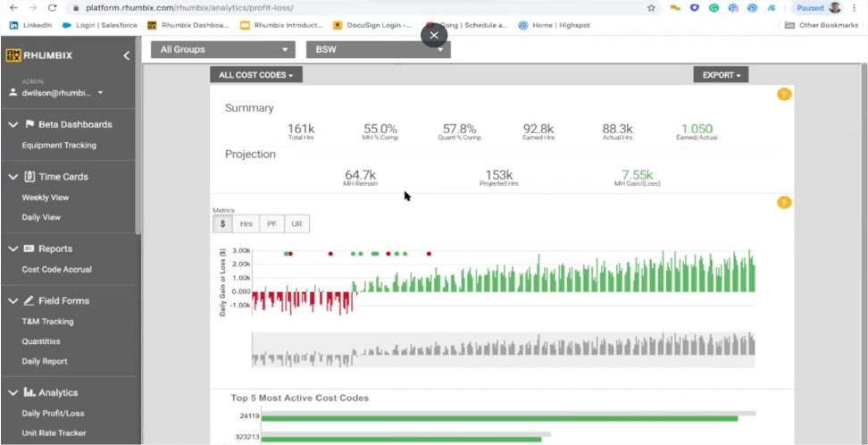Image resolution: width=868 pixels, height=445 pixels.
Task: Select the UR metric toggle
Action: pos(296,224)
